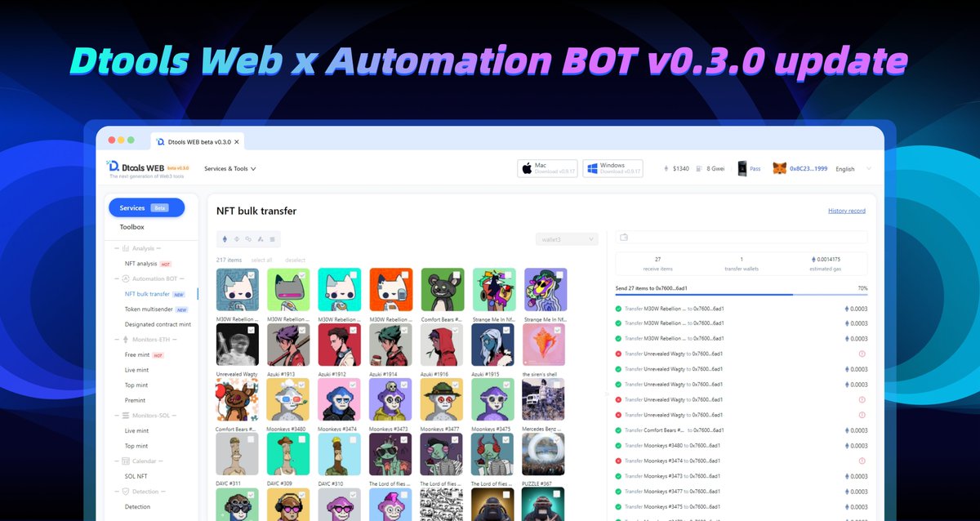Click the History record link
This screenshot has height=521, width=980.
[x=847, y=211]
